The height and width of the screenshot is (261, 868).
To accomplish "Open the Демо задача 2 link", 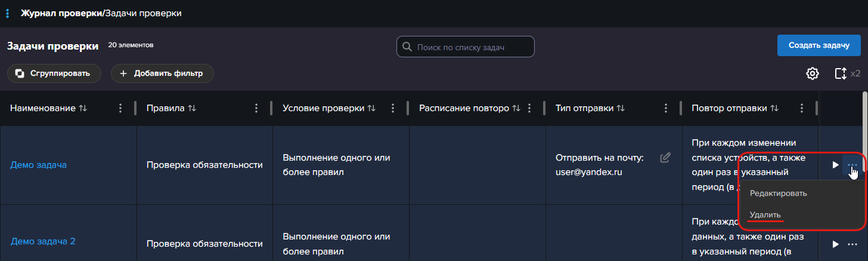I will coord(43,242).
